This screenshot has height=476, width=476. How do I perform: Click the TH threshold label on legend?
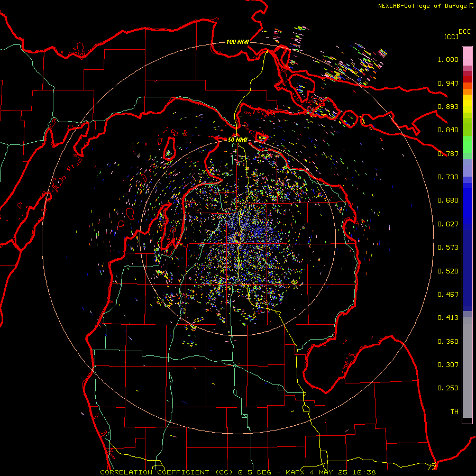click(x=454, y=412)
